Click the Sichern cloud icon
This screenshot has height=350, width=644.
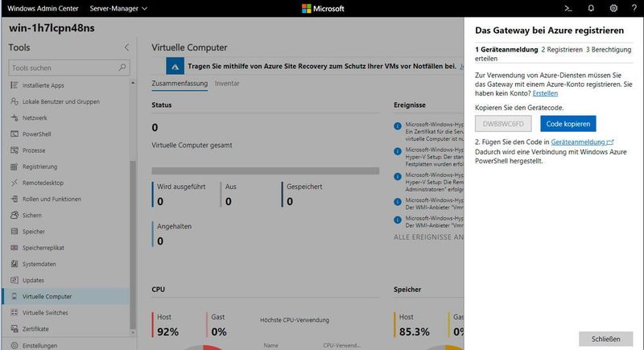[x=14, y=215]
